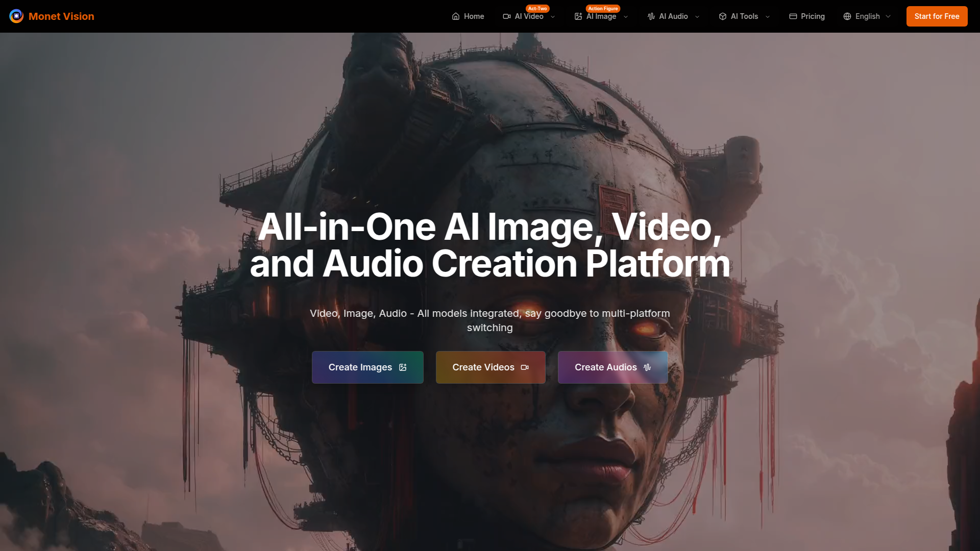The width and height of the screenshot is (980, 551).
Task: Click the AI Tools cube icon
Action: (x=723, y=16)
